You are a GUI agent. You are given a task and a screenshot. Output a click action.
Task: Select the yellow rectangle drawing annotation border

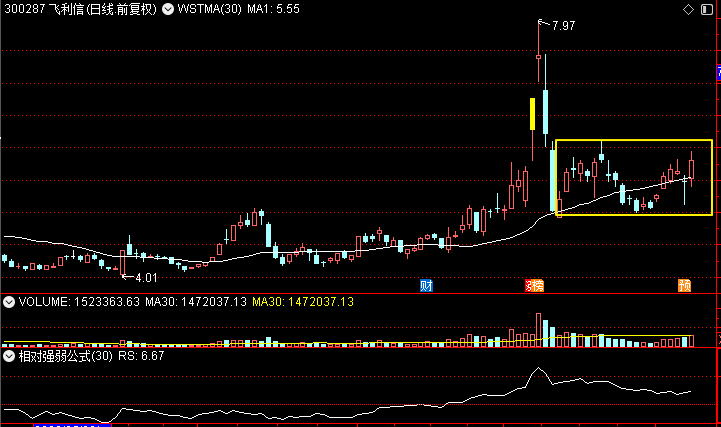point(634,140)
